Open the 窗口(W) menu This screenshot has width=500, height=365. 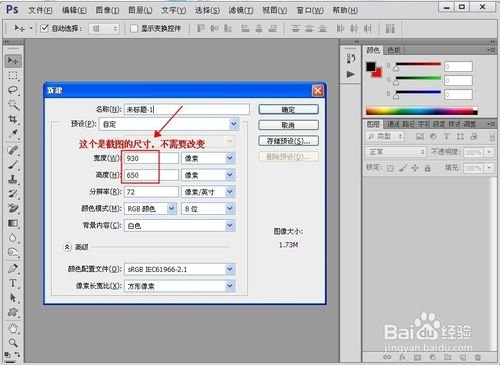(x=310, y=10)
